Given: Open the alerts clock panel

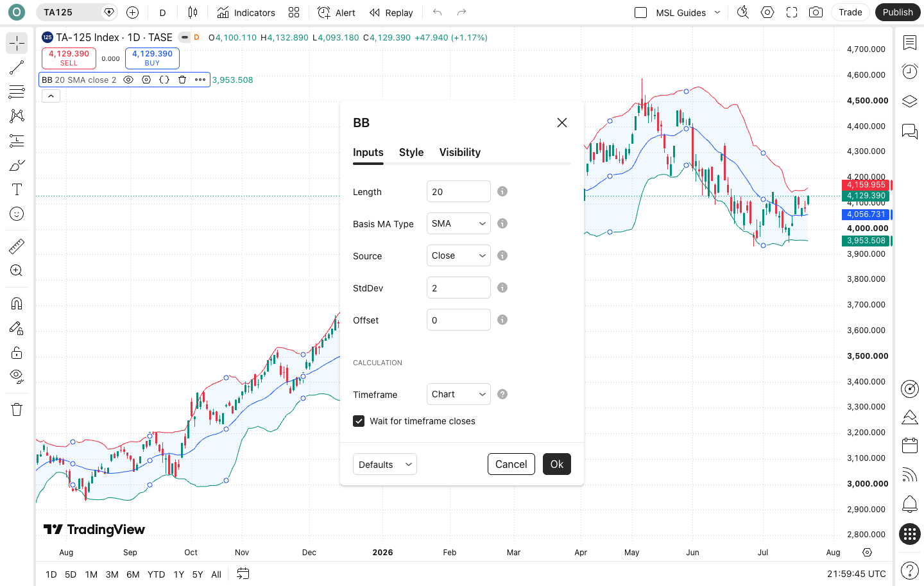Looking at the screenshot, I should coord(909,71).
